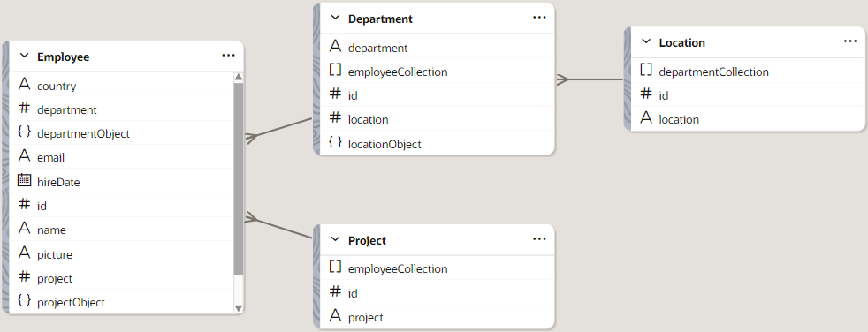
Task: Click the Employee card drag handle strip
Action: [x=5, y=177]
